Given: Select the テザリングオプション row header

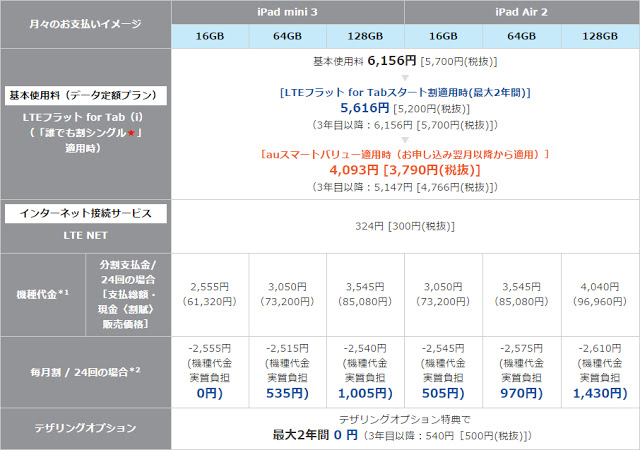Looking at the screenshot, I should [85, 428].
